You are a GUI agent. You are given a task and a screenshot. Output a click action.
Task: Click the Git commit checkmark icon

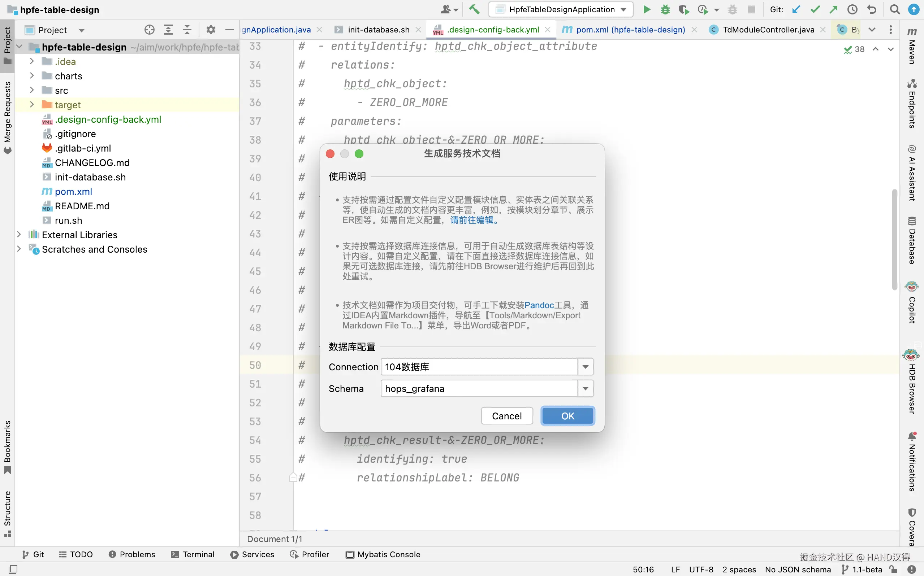(x=815, y=9)
